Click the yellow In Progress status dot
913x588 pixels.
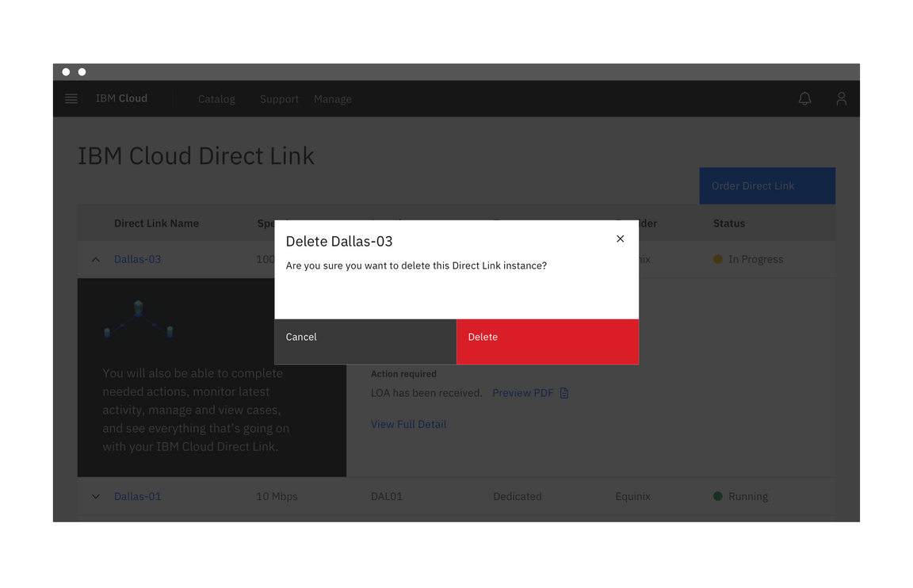coord(716,259)
